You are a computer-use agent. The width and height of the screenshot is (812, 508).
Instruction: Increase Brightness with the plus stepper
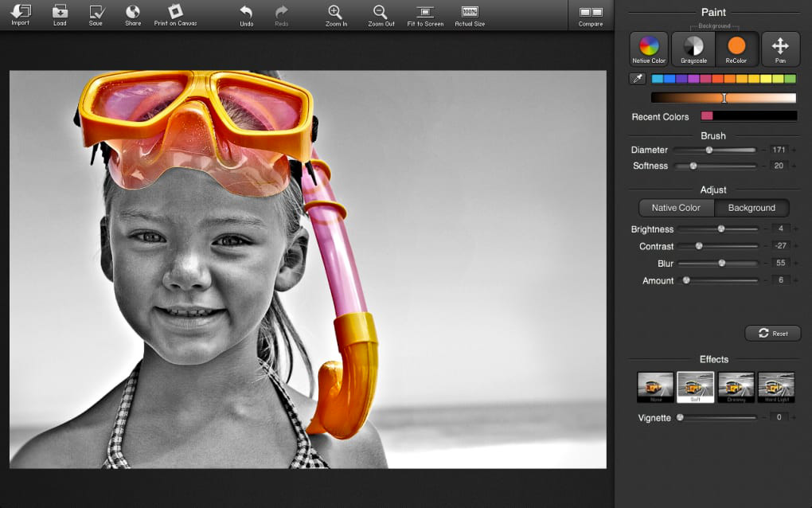click(795, 229)
